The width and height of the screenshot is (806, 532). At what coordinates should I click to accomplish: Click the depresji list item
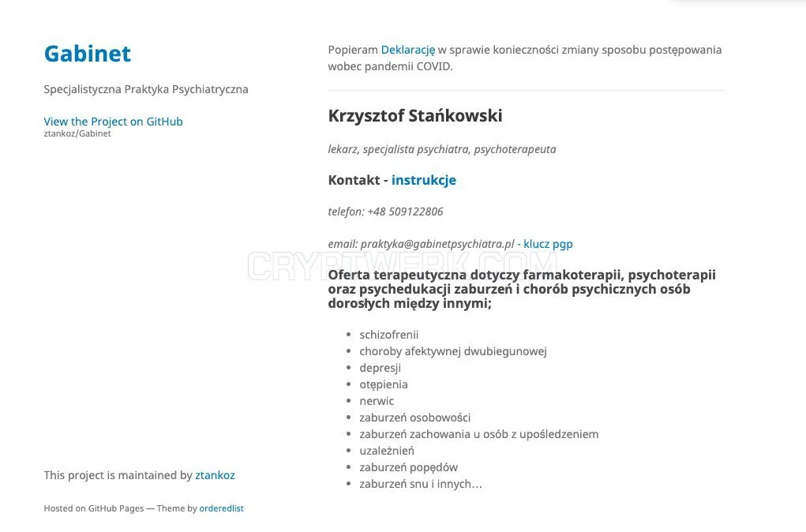[380, 368]
